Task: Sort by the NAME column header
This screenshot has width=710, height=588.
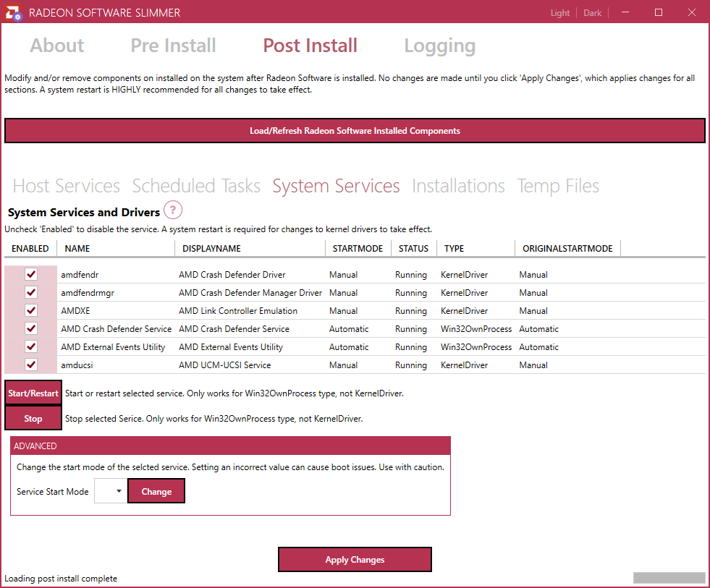Action: [116, 249]
